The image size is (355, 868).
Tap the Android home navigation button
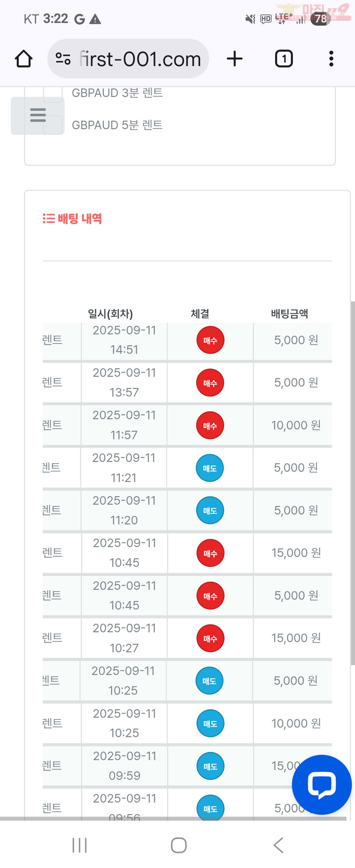pyautogui.click(x=179, y=845)
